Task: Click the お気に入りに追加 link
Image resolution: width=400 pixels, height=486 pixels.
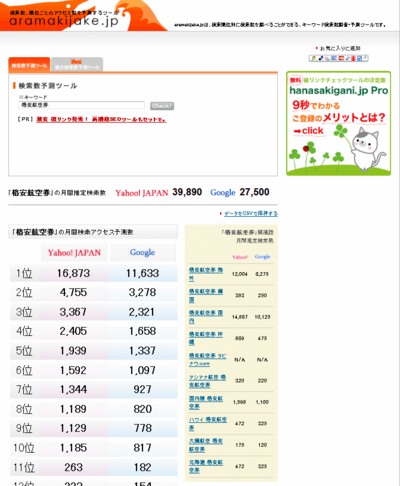Action: tap(340, 48)
